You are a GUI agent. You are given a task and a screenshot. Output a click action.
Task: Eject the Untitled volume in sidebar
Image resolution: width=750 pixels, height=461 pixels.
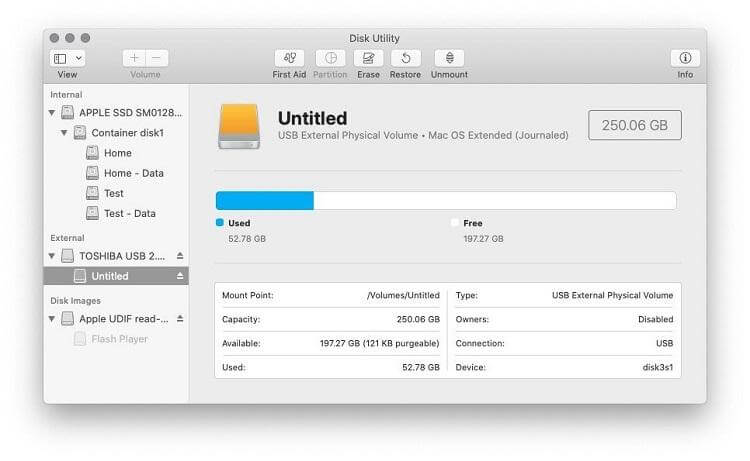pyautogui.click(x=180, y=276)
